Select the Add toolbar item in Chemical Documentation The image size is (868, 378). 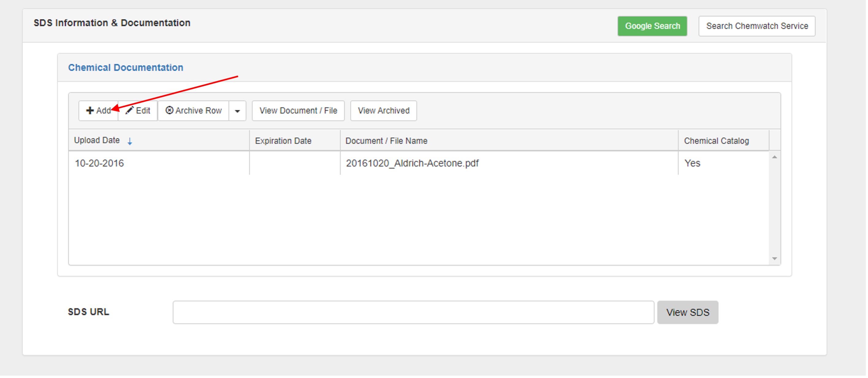(98, 110)
